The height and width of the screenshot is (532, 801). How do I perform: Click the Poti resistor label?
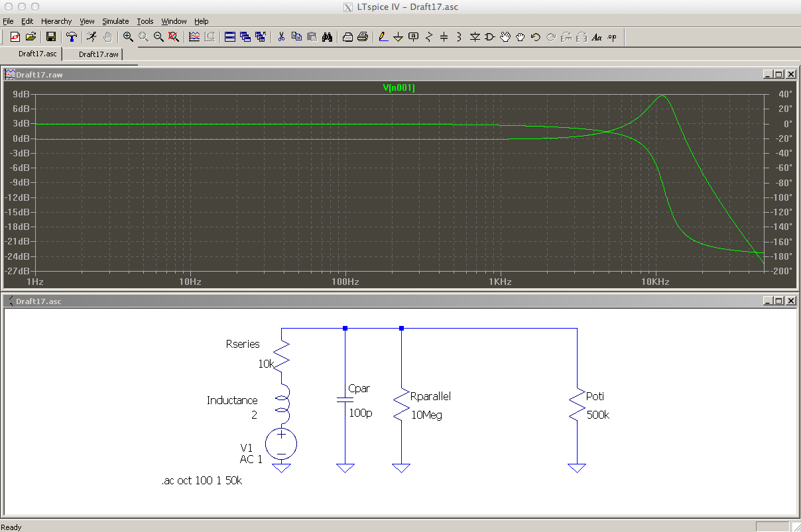pyautogui.click(x=595, y=396)
